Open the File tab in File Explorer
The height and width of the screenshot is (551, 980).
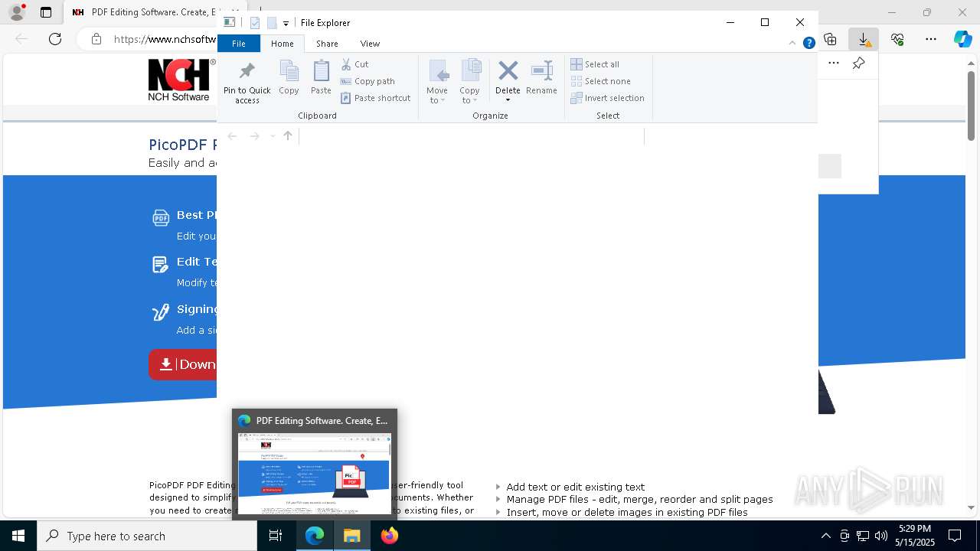(239, 44)
